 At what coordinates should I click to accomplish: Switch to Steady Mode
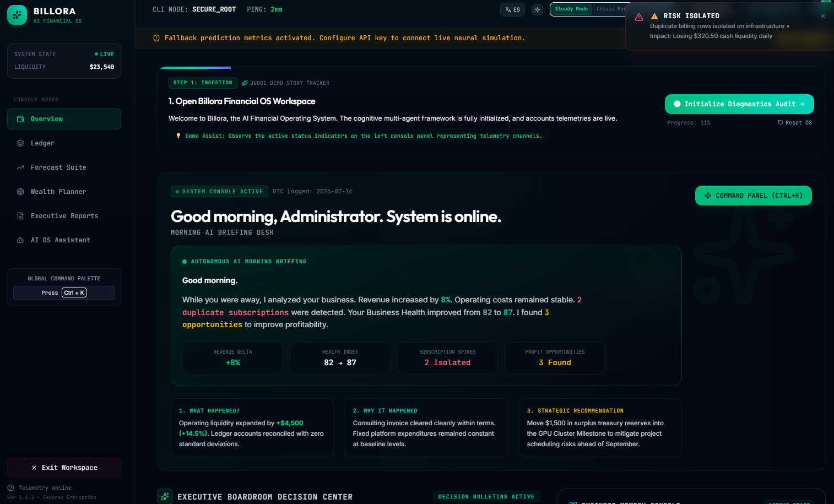[571, 9]
